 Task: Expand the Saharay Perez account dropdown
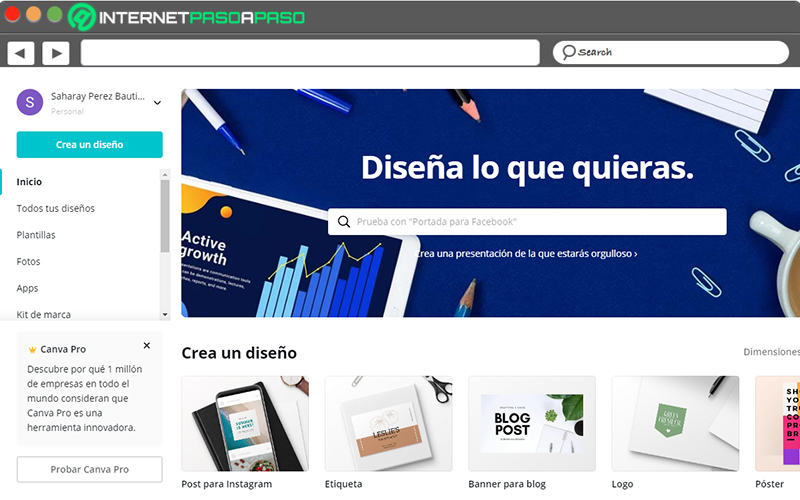click(158, 103)
